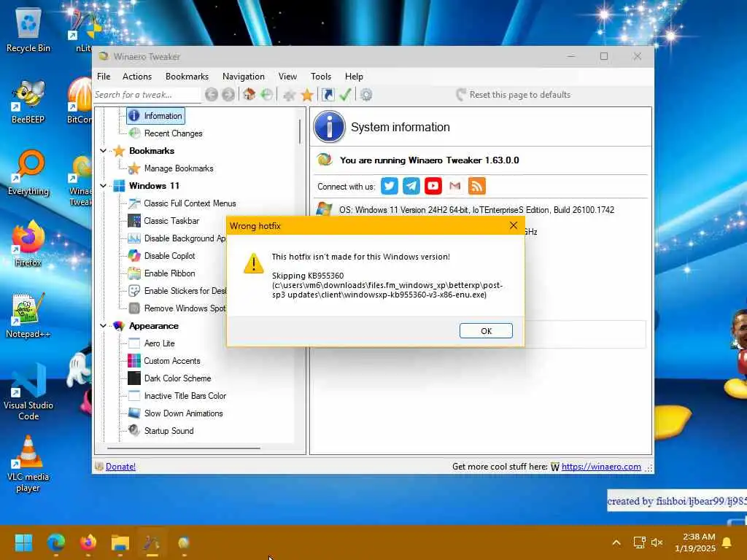Viewport: 747px width, 560px height.
Task: Select the Slow Down Animations tree item
Action: [x=176, y=413]
